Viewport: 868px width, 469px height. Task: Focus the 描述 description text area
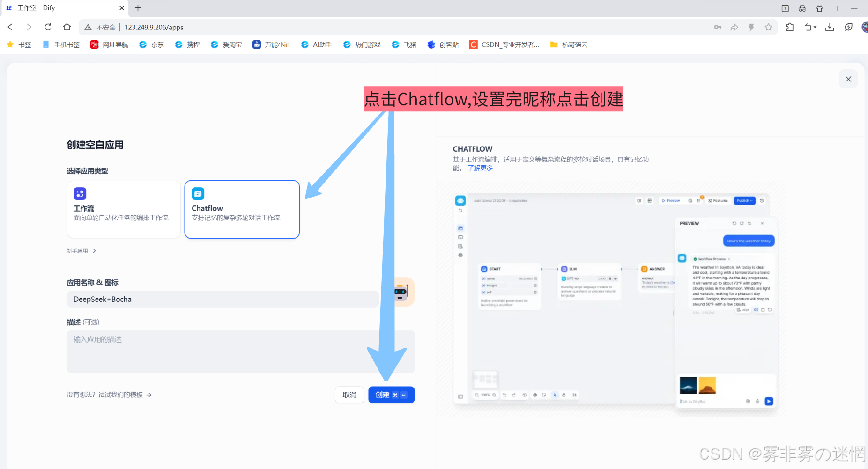(x=241, y=352)
